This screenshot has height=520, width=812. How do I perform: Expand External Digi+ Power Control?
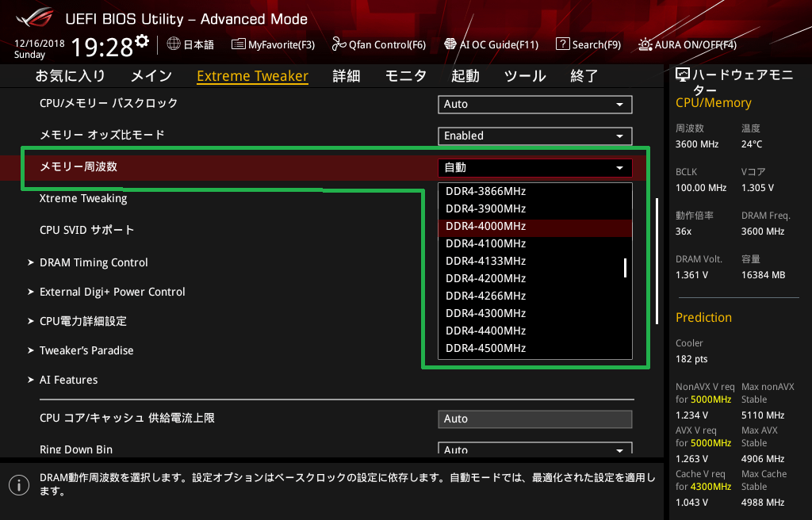coord(106,292)
